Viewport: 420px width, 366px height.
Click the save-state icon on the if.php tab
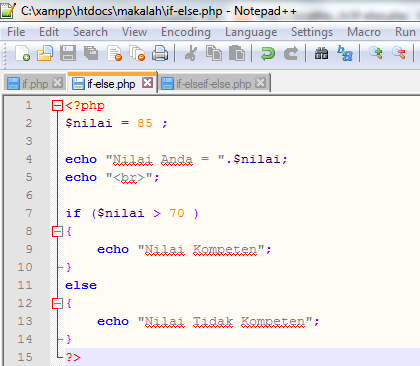(x=14, y=83)
